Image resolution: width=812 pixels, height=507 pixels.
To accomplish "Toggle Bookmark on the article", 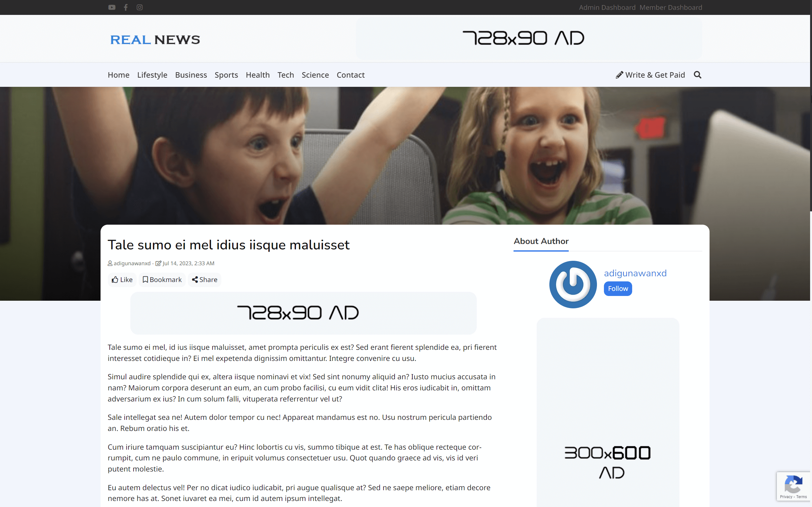I will coord(162,279).
